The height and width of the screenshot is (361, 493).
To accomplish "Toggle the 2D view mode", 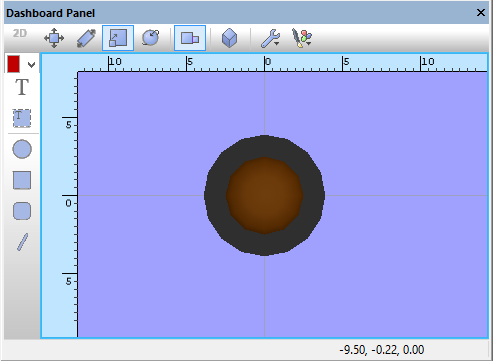I will click(x=20, y=33).
